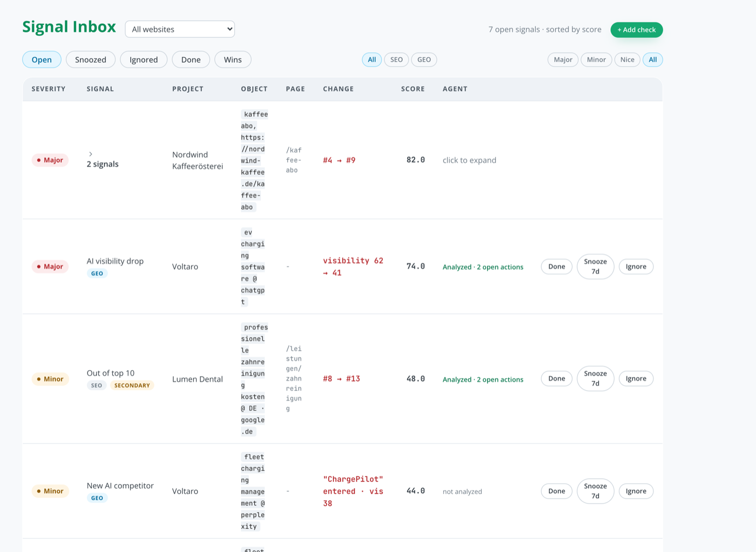Click the 'Out of top 10' signal name
The image size is (756, 552).
pyautogui.click(x=111, y=373)
